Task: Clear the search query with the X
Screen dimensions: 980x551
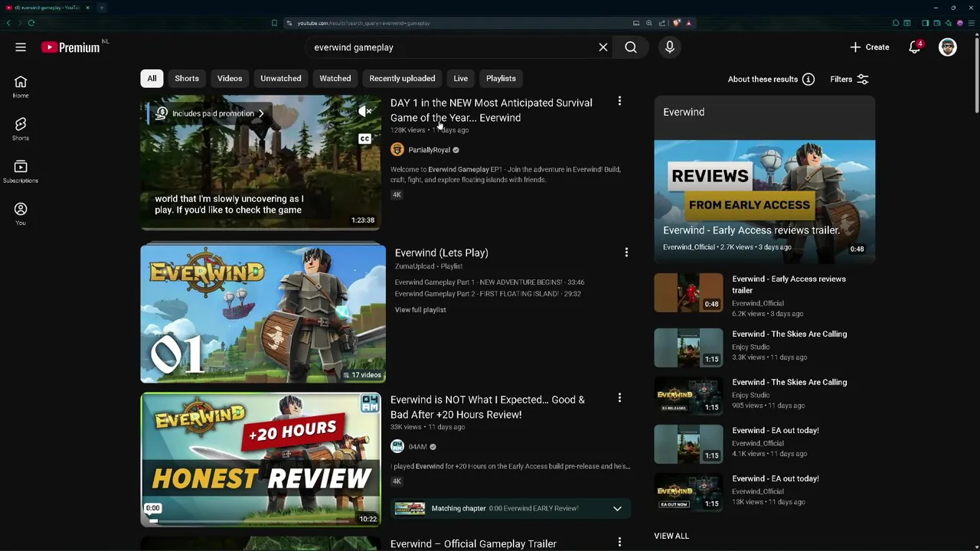Action: [x=603, y=47]
